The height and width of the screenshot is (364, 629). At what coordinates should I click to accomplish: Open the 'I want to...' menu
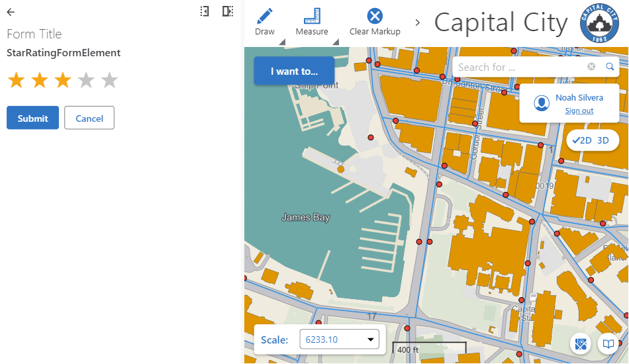pyautogui.click(x=293, y=71)
